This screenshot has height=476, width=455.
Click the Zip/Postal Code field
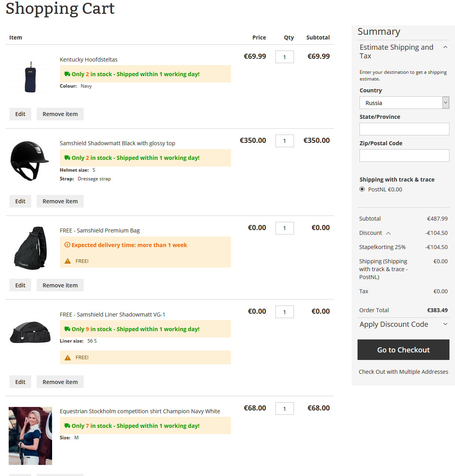pos(404,156)
